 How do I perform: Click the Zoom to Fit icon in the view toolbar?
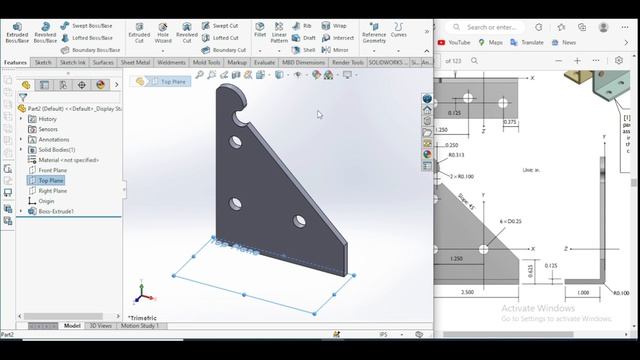(x=200, y=75)
